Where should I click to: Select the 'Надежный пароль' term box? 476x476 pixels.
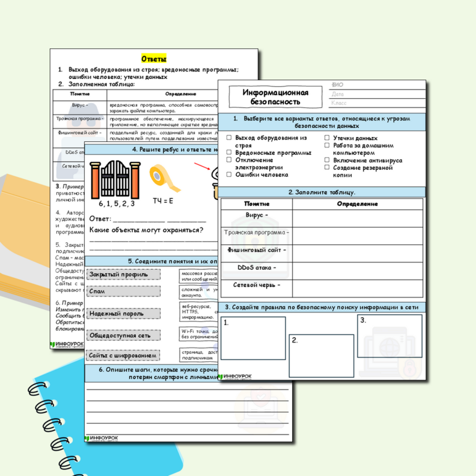[x=123, y=314]
